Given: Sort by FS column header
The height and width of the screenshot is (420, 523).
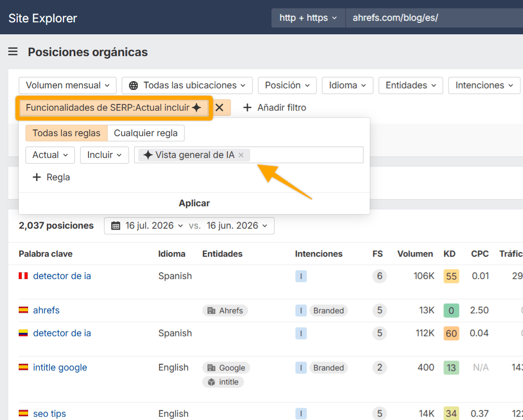Looking at the screenshot, I should (x=377, y=254).
